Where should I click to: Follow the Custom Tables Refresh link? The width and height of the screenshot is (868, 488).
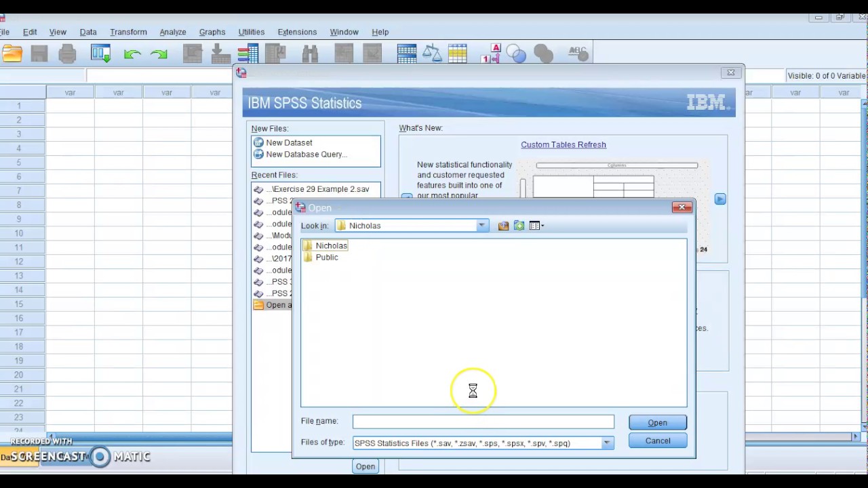564,144
